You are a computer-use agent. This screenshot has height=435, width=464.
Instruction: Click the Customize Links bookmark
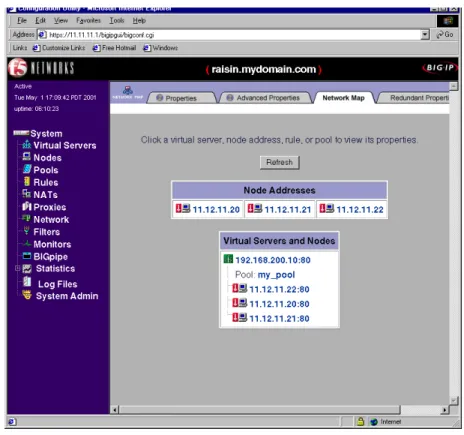pos(59,48)
